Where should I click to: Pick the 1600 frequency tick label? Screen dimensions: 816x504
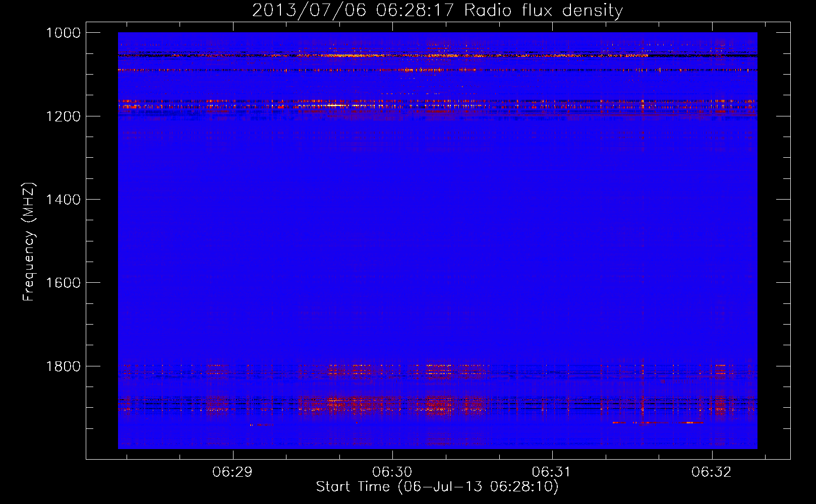tap(63, 283)
